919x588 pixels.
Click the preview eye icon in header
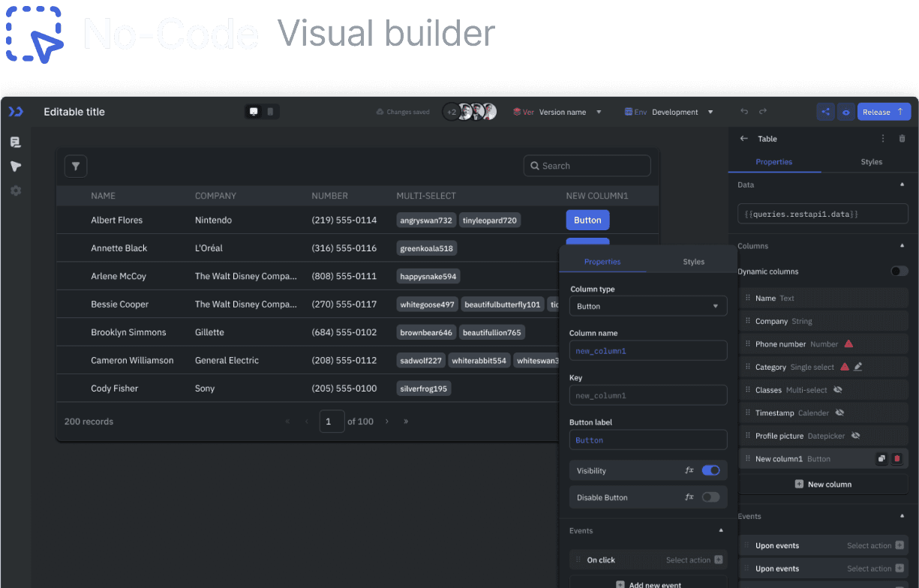tap(845, 112)
